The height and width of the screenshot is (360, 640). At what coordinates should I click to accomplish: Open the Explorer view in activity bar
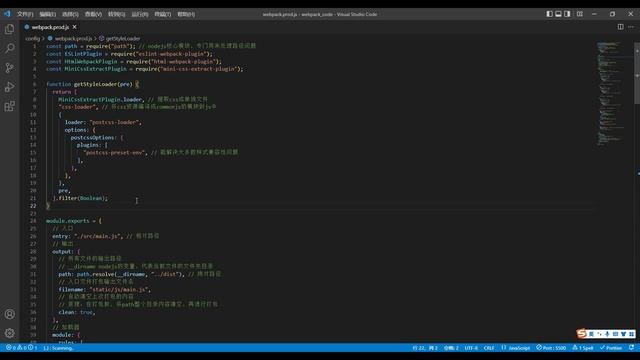click(9, 29)
